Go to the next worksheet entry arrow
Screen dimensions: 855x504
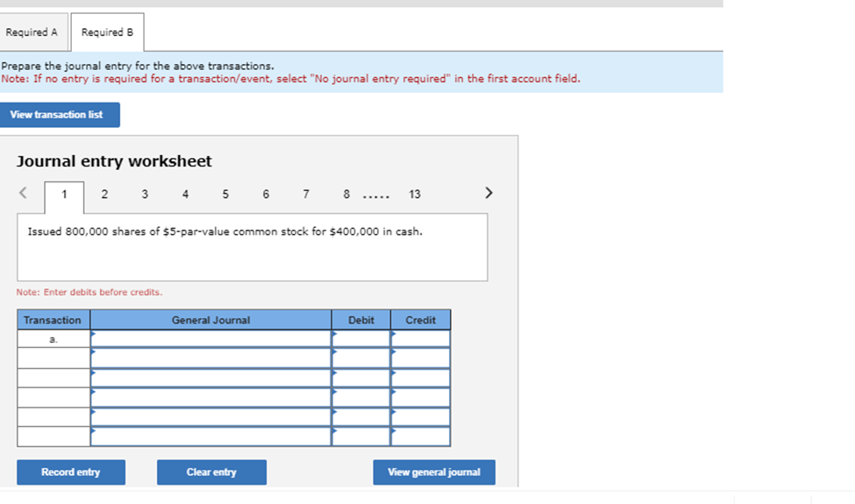click(x=488, y=193)
